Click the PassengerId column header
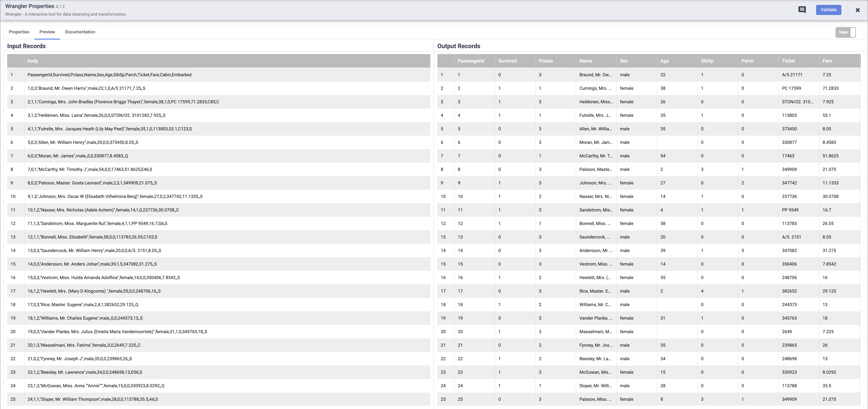 tap(471, 61)
